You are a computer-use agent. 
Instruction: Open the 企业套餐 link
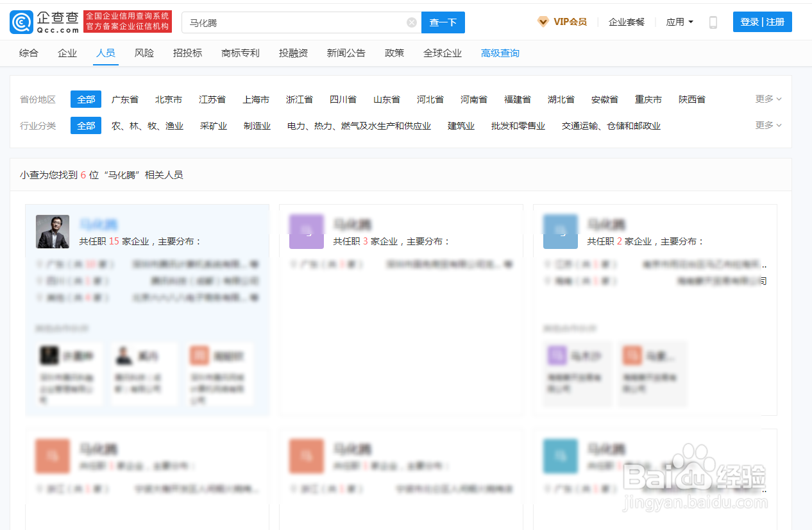(627, 21)
